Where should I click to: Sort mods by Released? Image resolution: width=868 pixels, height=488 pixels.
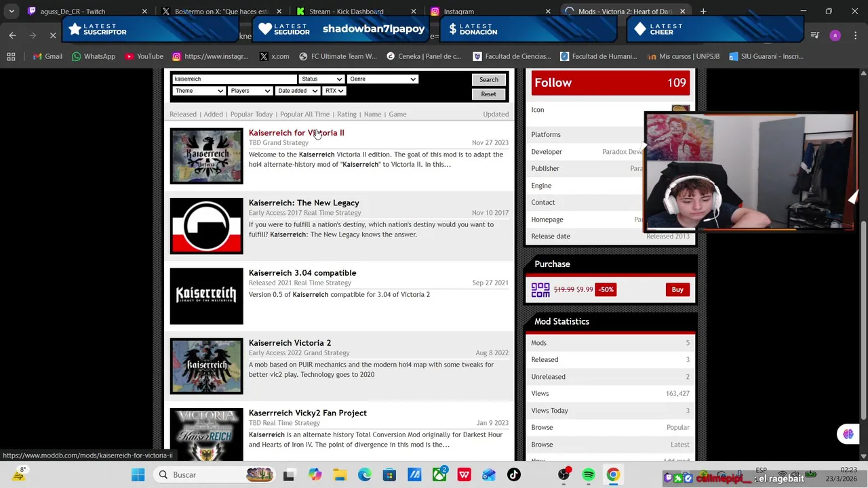(x=183, y=114)
